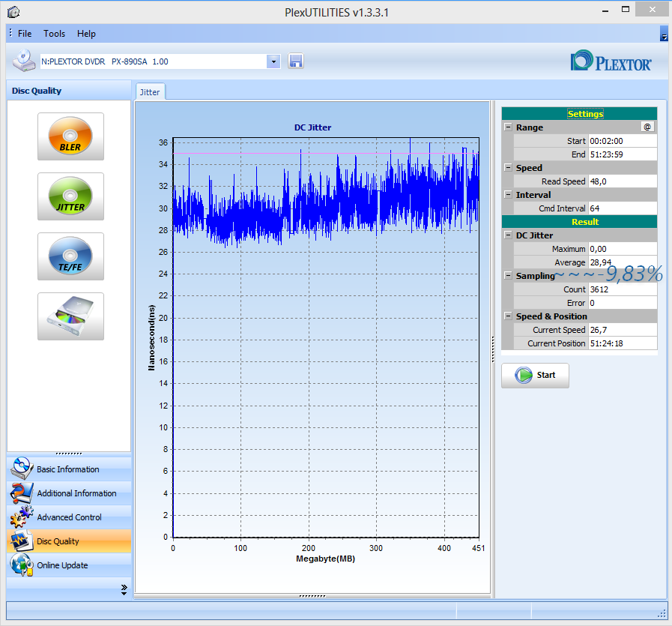Select the JITTER disc test
This screenshot has height=626, width=672.
[x=70, y=196]
